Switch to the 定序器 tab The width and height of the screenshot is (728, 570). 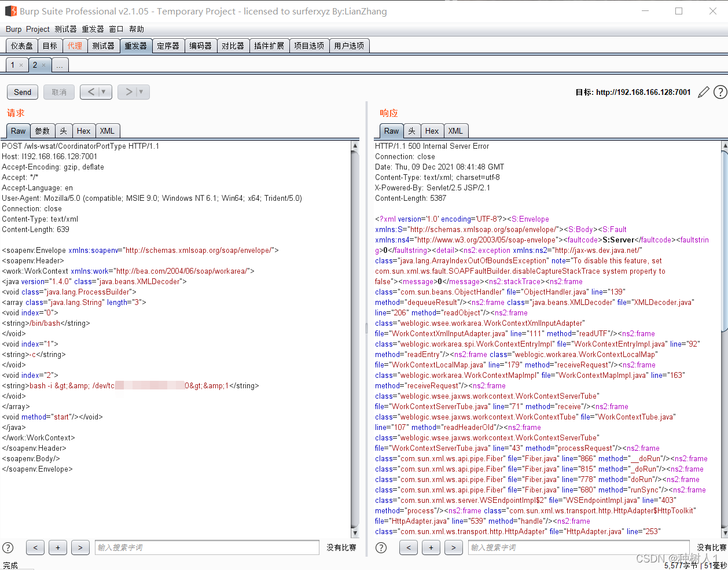point(168,46)
